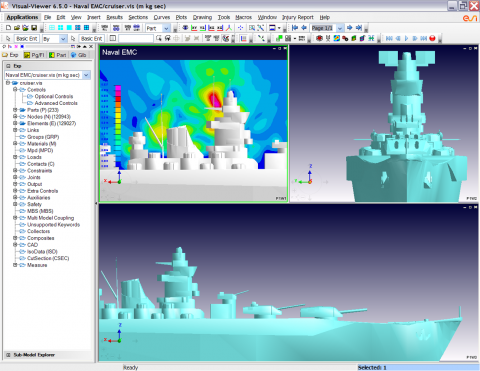The width and height of the screenshot is (480, 371).
Task: Click the Applications button
Action: [x=22, y=17]
